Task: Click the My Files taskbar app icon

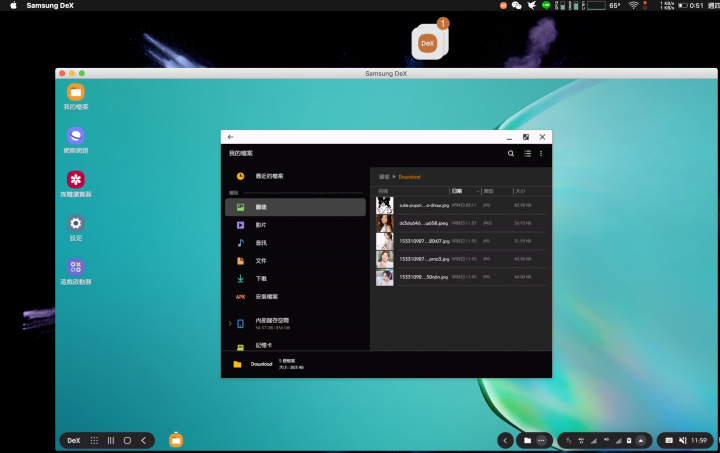Action: 176,440
